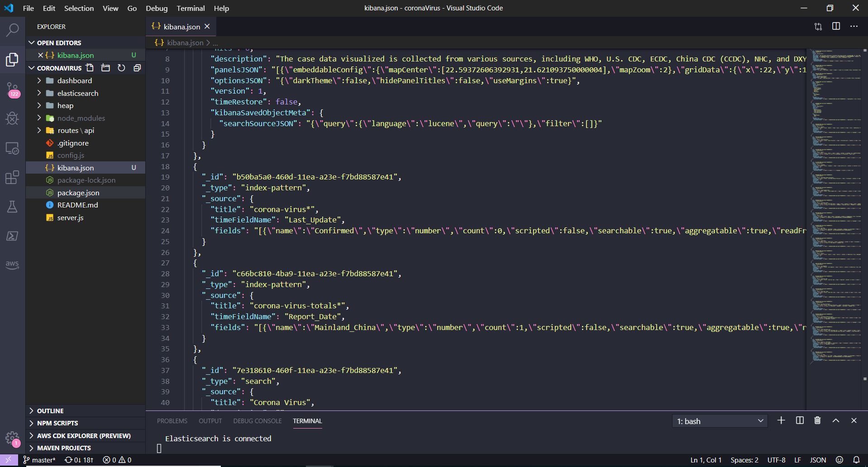Open server.js in the Explorer
Image resolution: width=868 pixels, height=467 pixels.
pyautogui.click(x=86, y=217)
